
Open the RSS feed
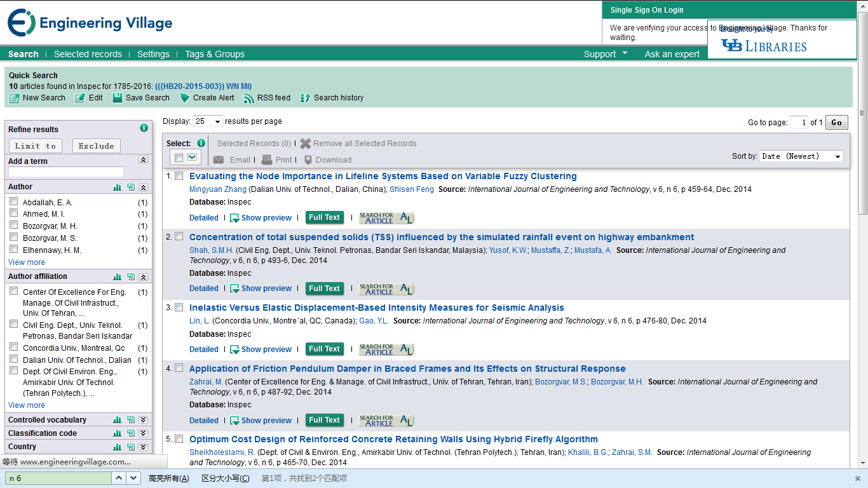click(267, 98)
